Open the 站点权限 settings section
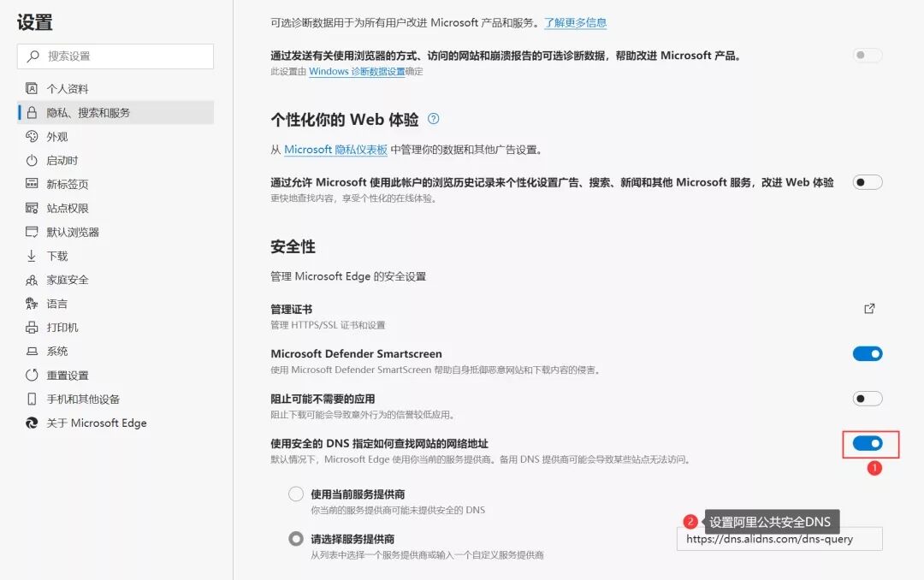Image resolution: width=924 pixels, height=580 pixels. (x=68, y=208)
